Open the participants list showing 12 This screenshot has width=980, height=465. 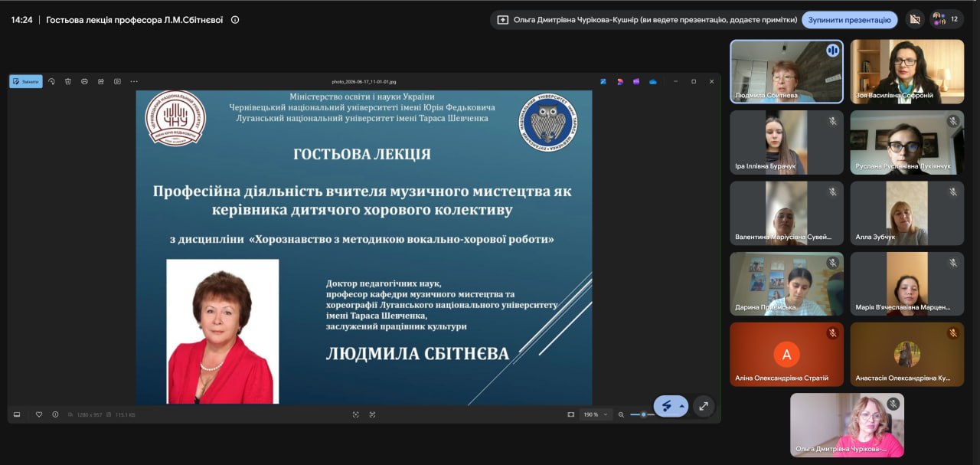click(946, 20)
